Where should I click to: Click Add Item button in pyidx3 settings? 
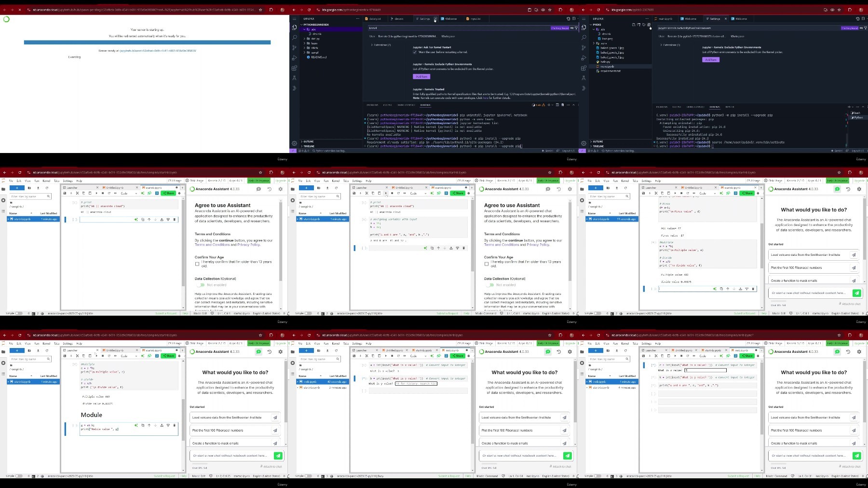(x=710, y=59)
